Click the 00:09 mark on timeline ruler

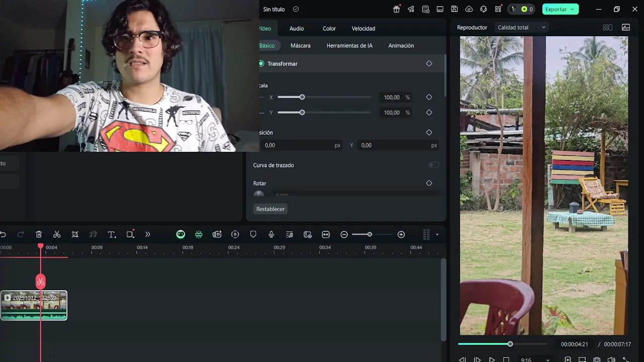pyautogui.click(x=97, y=247)
